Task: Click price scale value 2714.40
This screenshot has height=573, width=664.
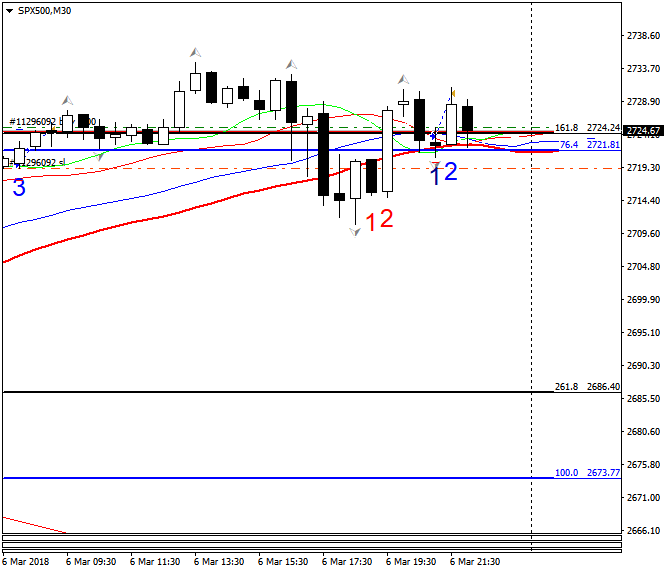Action: (x=643, y=201)
